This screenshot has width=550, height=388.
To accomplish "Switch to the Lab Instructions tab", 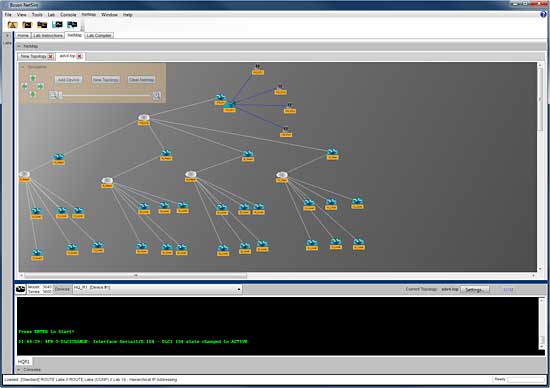I will click(48, 35).
